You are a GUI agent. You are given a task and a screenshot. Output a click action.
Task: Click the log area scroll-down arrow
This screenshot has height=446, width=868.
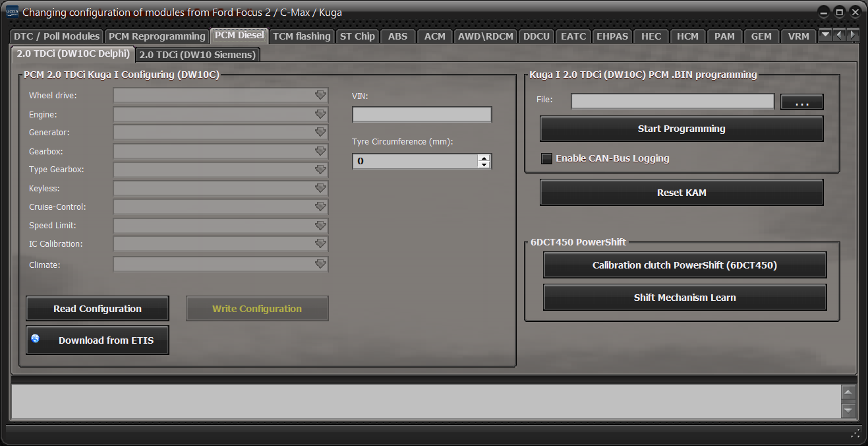tap(848, 410)
